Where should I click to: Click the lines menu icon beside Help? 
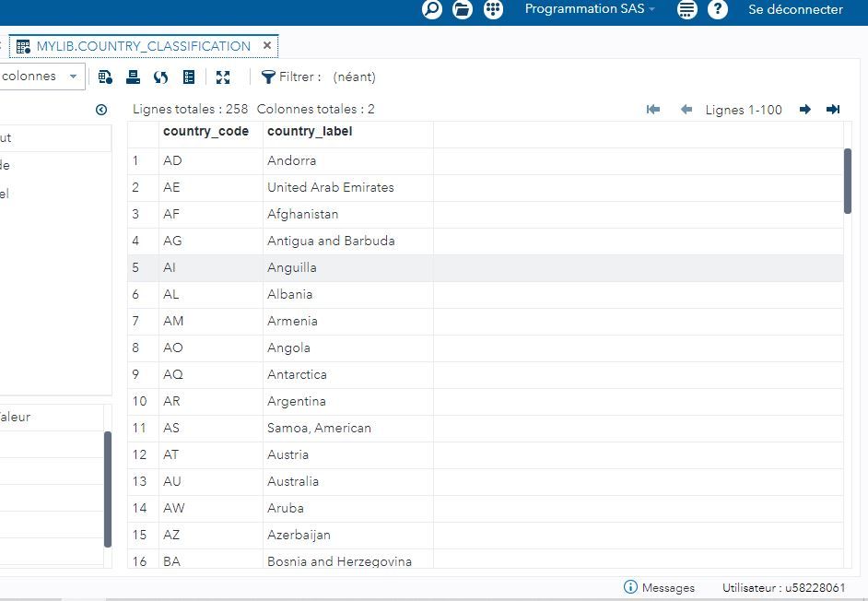click(x=686, y=10)
